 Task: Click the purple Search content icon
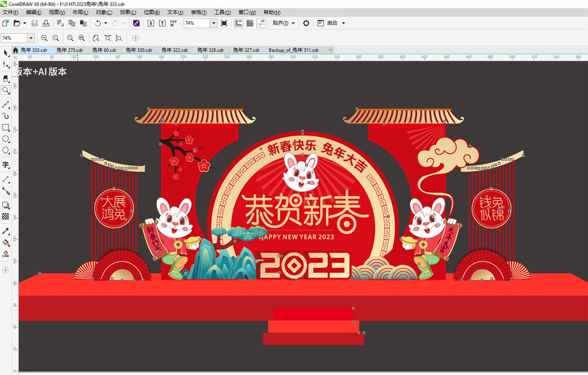coord(137,24)
